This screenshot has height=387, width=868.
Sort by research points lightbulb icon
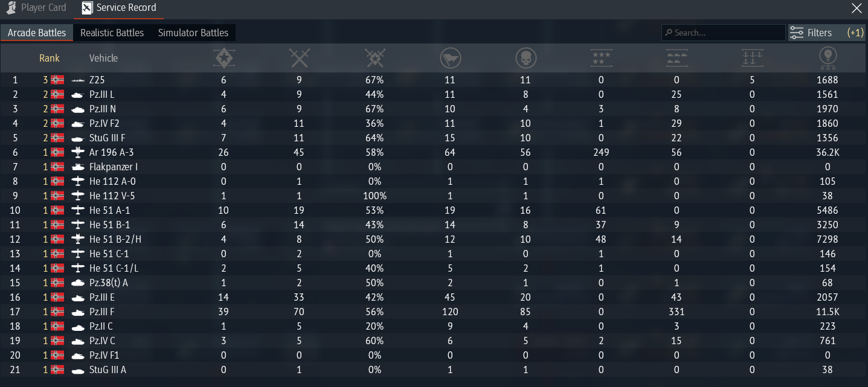[828, 58]
